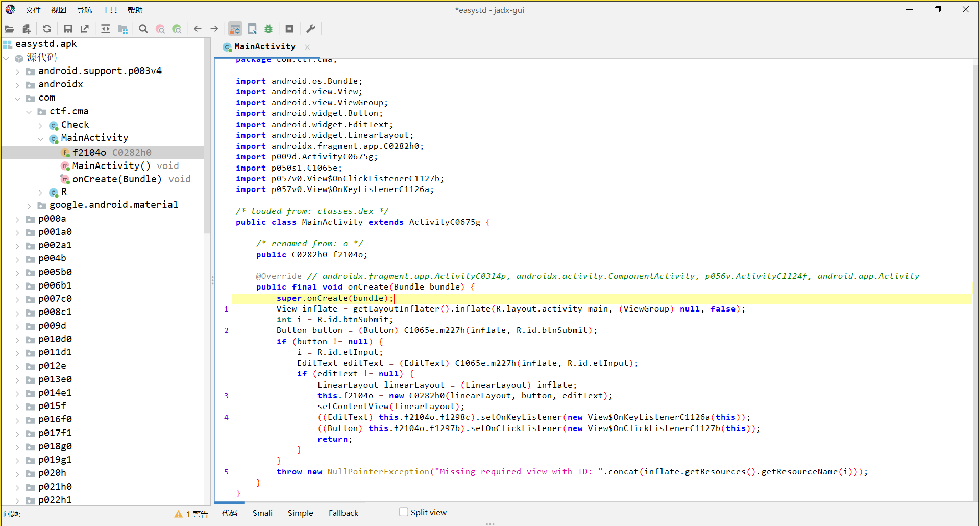The image size is (980, 526).
Task: Toggle sync with editor icon
Action: [x=106, y=29]
